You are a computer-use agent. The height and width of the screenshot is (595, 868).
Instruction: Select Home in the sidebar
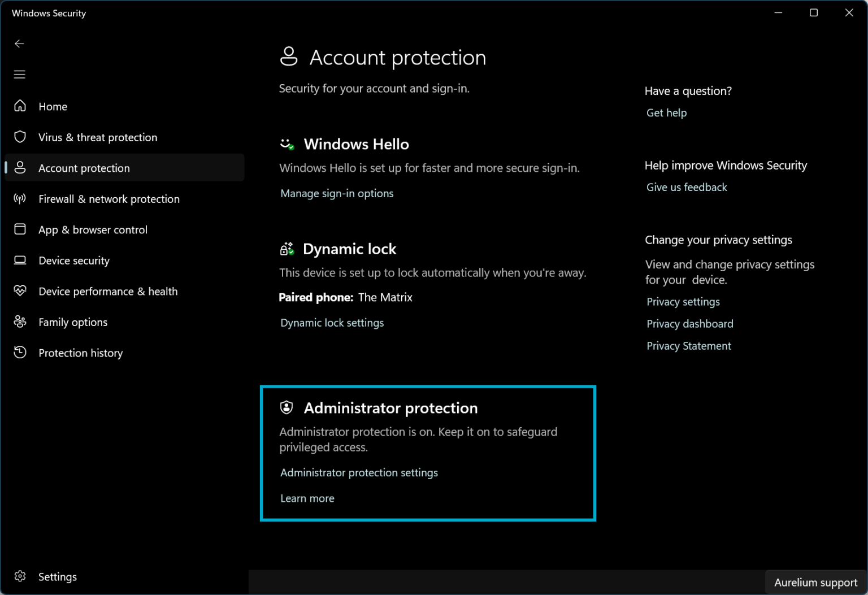point(53,106)
